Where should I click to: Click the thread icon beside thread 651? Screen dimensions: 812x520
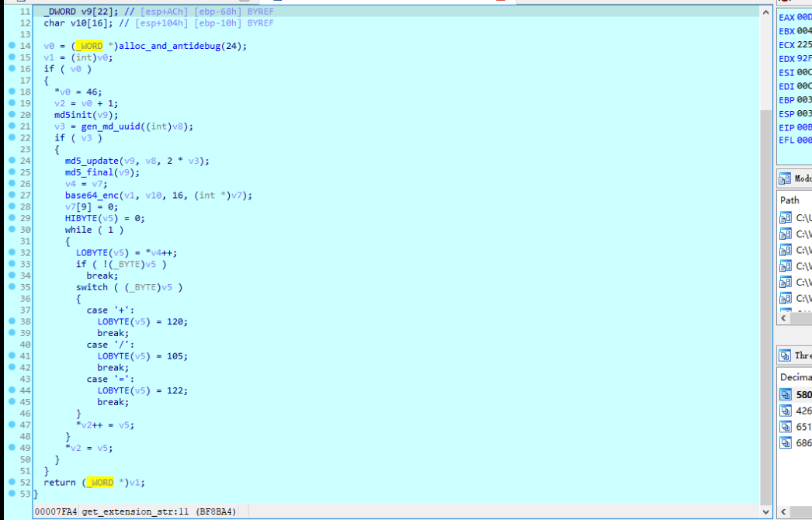[x=786, y=427]
